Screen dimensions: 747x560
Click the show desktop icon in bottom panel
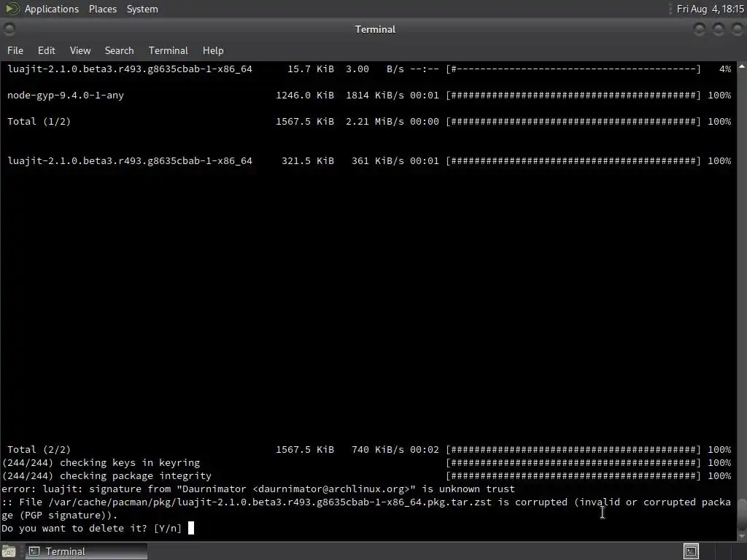coord(9,551)
